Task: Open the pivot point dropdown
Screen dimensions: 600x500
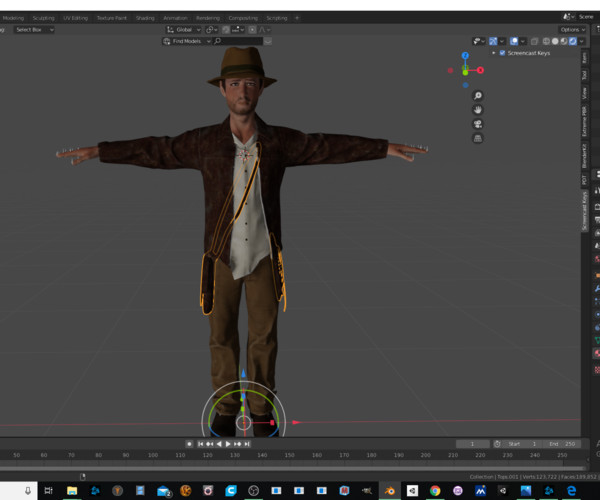Action: pyautogui.click(x=212, y=29)
